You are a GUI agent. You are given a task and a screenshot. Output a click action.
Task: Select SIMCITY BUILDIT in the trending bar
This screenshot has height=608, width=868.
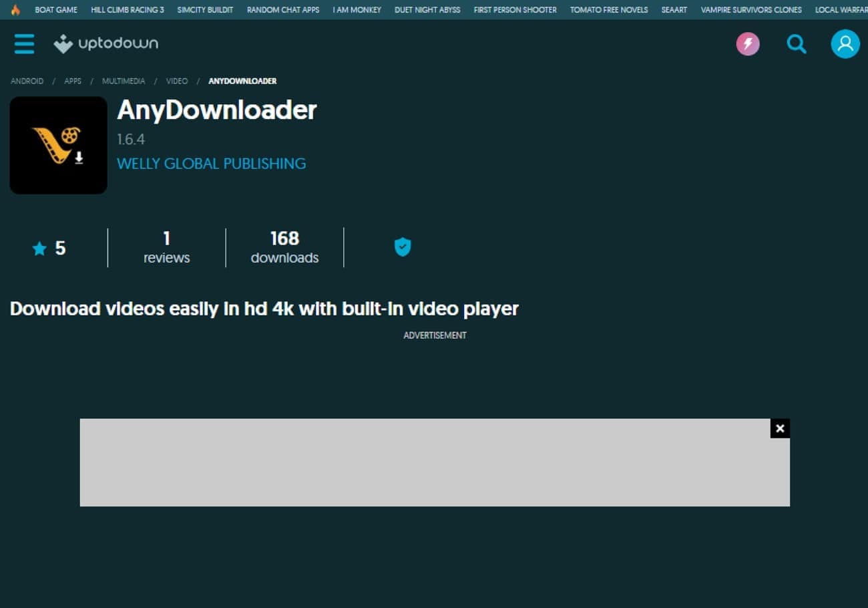point(205,9)
